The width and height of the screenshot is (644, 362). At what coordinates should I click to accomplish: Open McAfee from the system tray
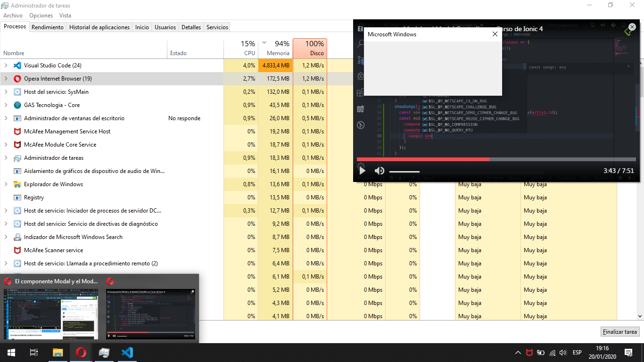529,352
